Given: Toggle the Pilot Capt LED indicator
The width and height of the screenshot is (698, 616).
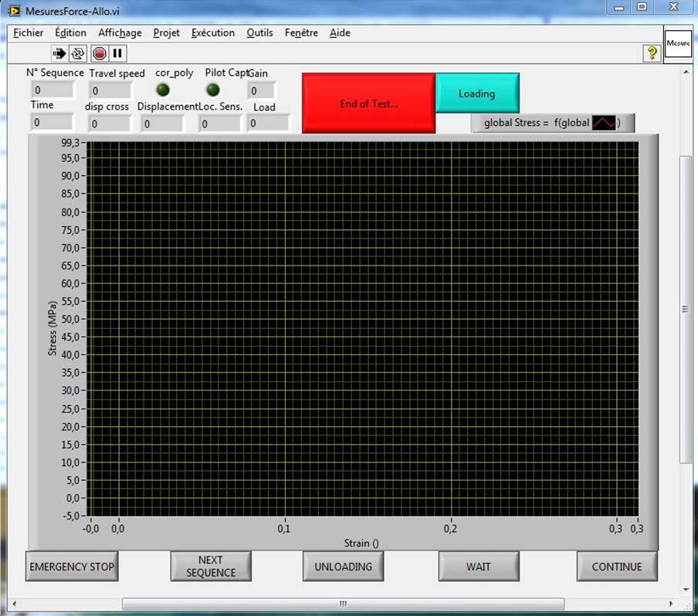Looking at the screenshot, I should (x=213, y=90).
